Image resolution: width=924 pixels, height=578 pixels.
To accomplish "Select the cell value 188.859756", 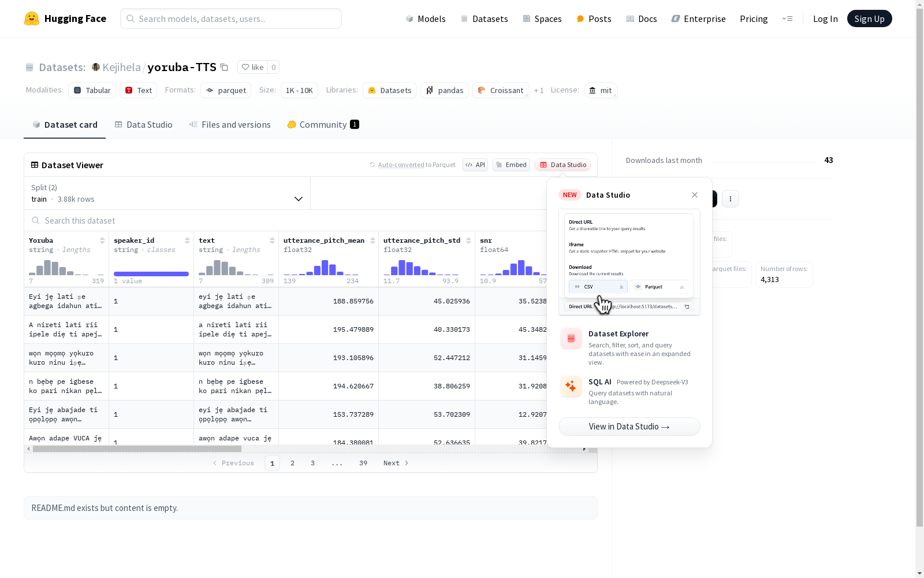I will [353, 301].
